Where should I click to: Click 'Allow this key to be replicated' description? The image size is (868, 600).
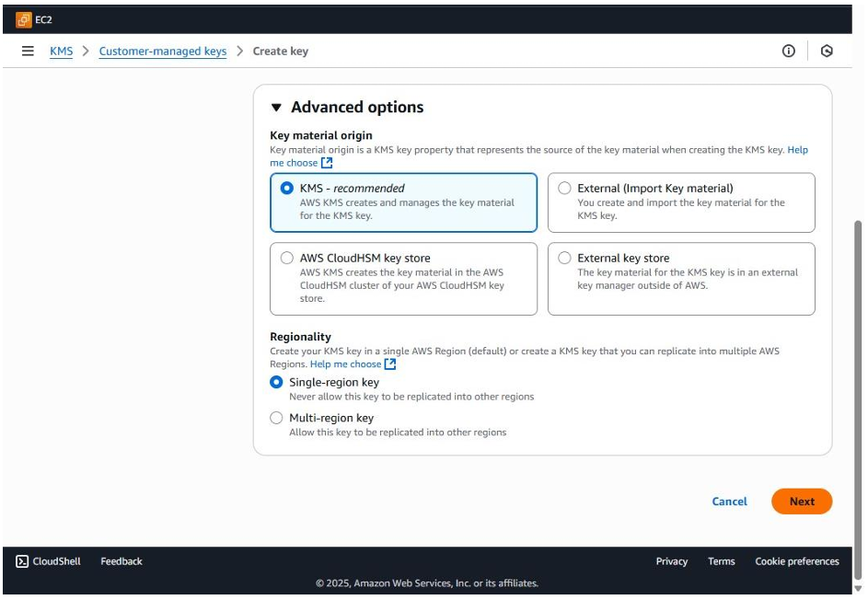[x=398, y=433]
